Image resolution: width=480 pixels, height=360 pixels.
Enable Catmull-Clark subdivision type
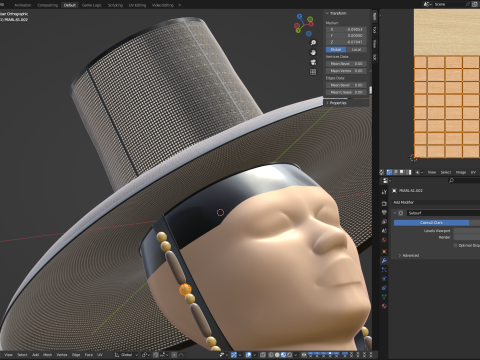click(x=431, y=222)
